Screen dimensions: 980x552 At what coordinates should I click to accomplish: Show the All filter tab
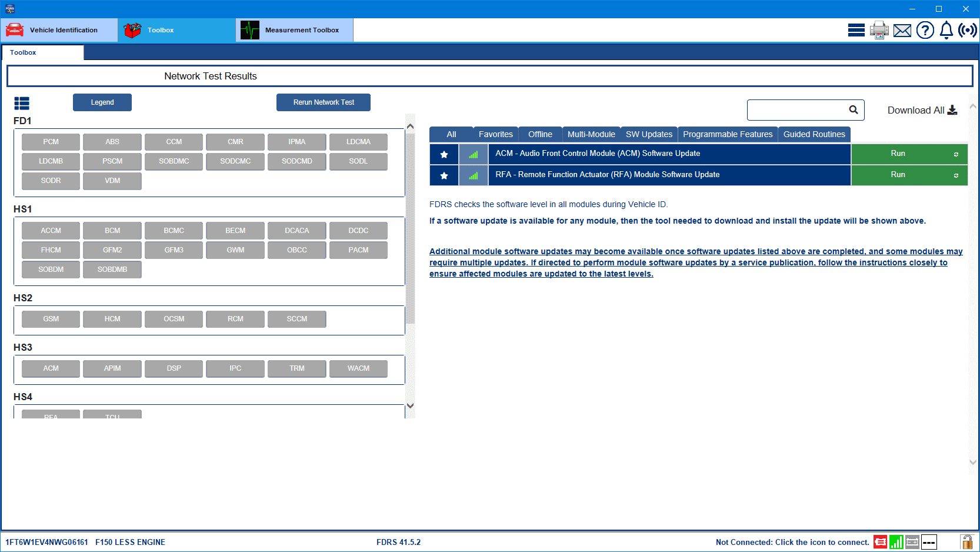coord(451,134)
